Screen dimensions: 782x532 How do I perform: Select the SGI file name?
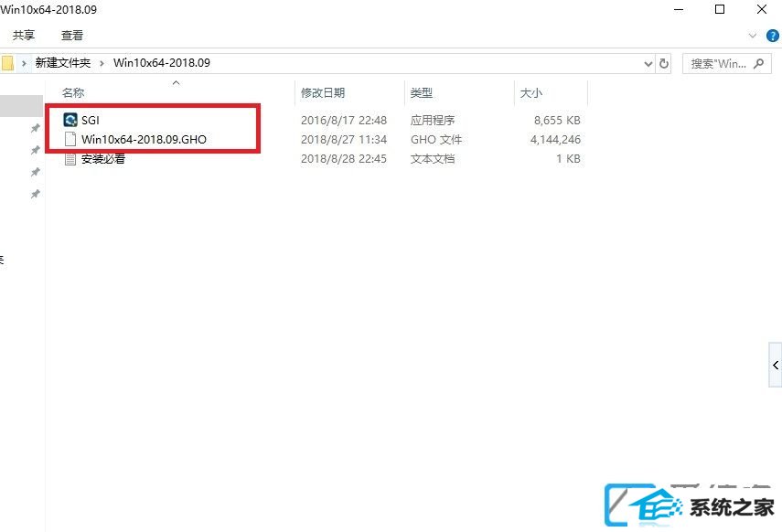coord(91,120)
